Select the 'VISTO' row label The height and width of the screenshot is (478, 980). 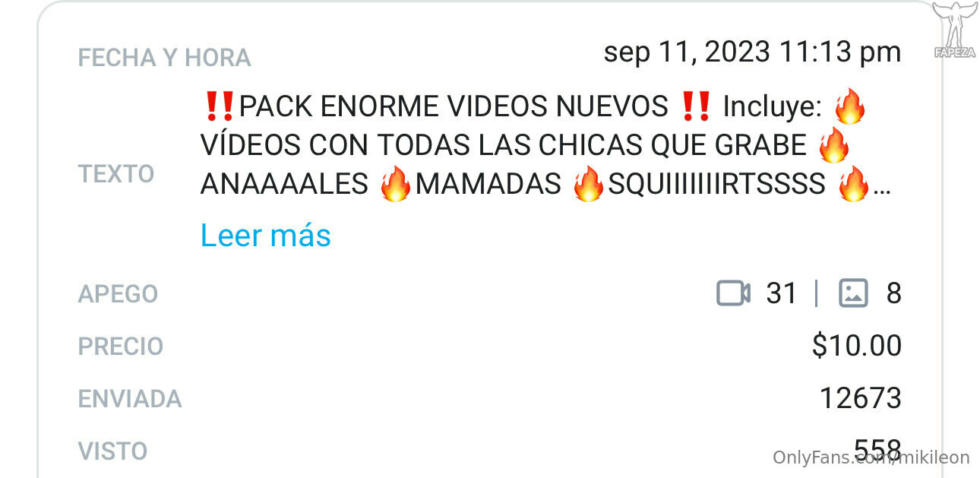pyautogui.click(x=112, y=451)
